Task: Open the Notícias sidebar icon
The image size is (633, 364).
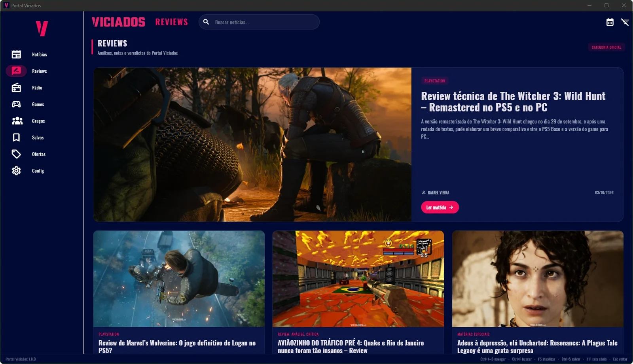Action: point(16,55)
